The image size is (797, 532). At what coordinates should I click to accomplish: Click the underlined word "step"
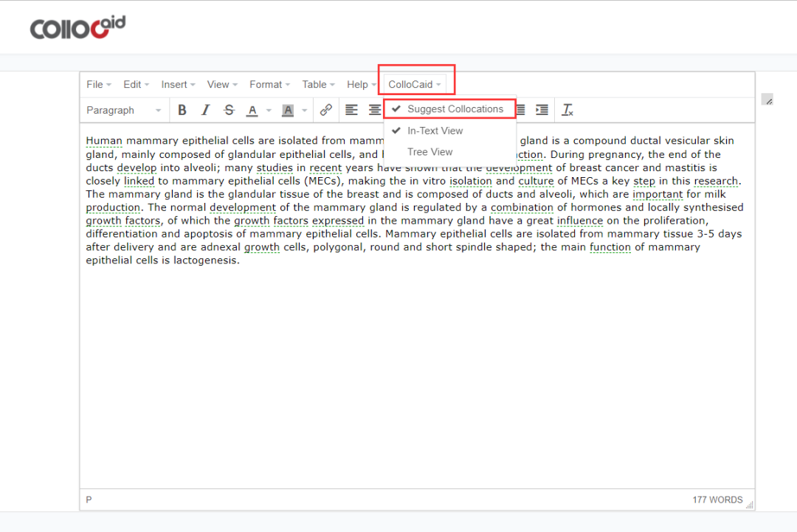[644, 182]
